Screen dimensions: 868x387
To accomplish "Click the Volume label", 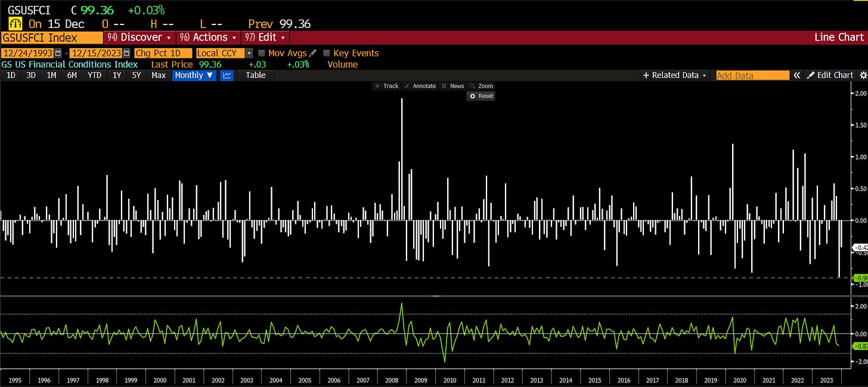I will 343,64.
